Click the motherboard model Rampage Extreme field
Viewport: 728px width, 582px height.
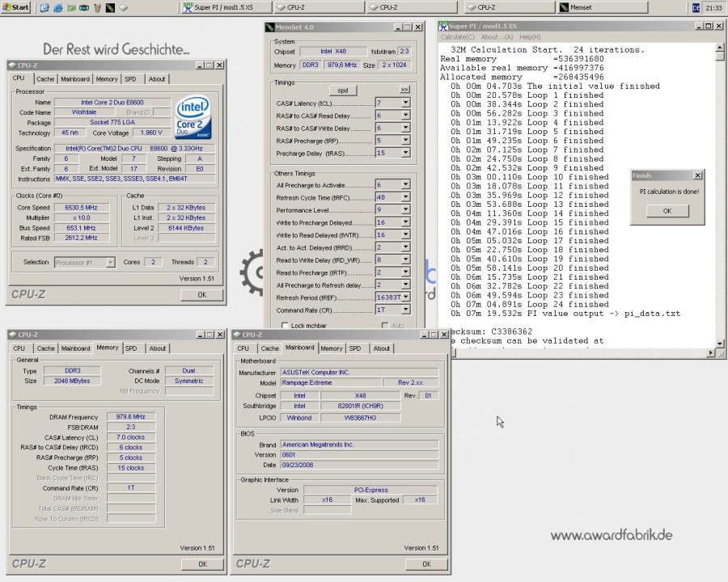pos(331,383)
